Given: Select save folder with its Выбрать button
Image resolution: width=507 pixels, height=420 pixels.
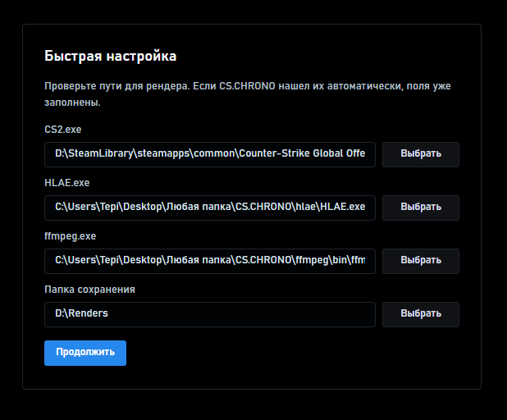Looking at the screenshot, I should coord(421,315).
